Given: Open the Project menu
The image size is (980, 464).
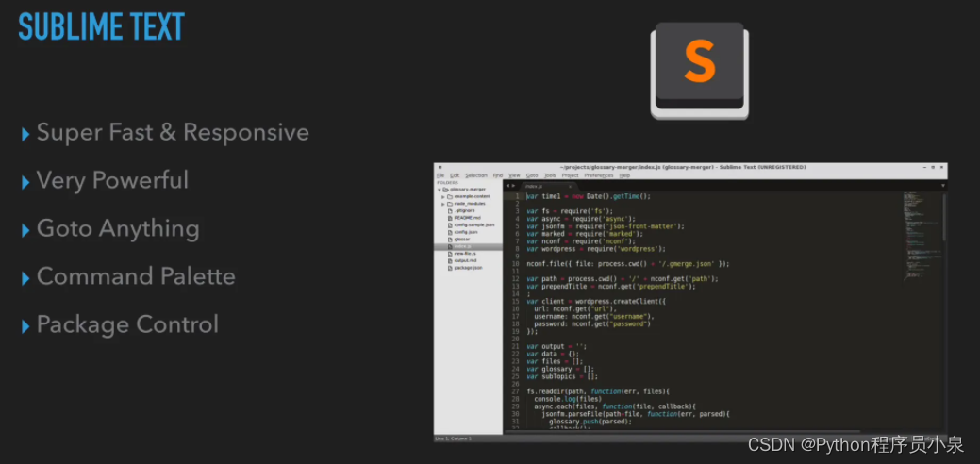Looking at the screenshot, I should point(570,175).
